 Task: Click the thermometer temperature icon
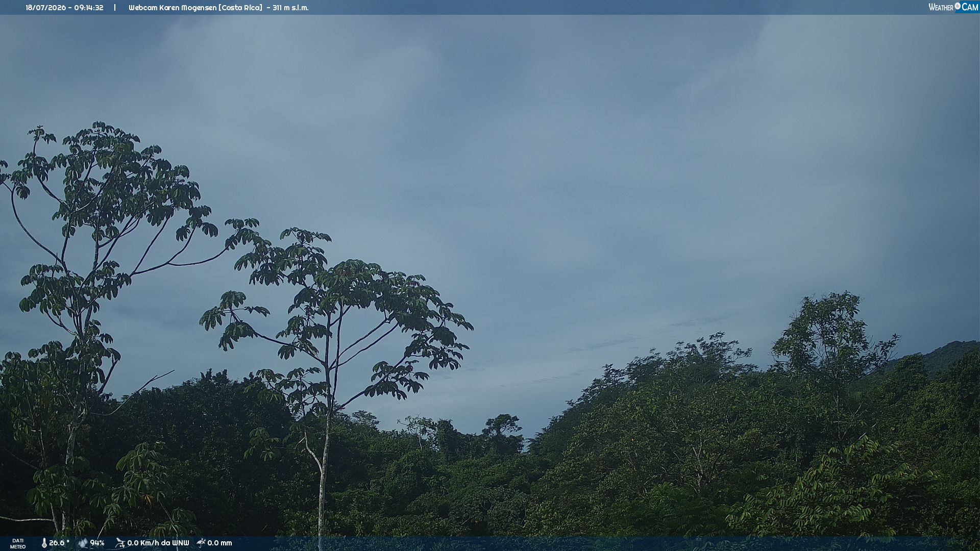click(x=44, y=543)
